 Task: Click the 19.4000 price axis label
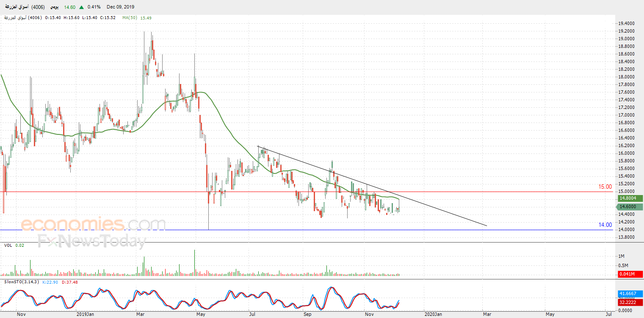626,24
